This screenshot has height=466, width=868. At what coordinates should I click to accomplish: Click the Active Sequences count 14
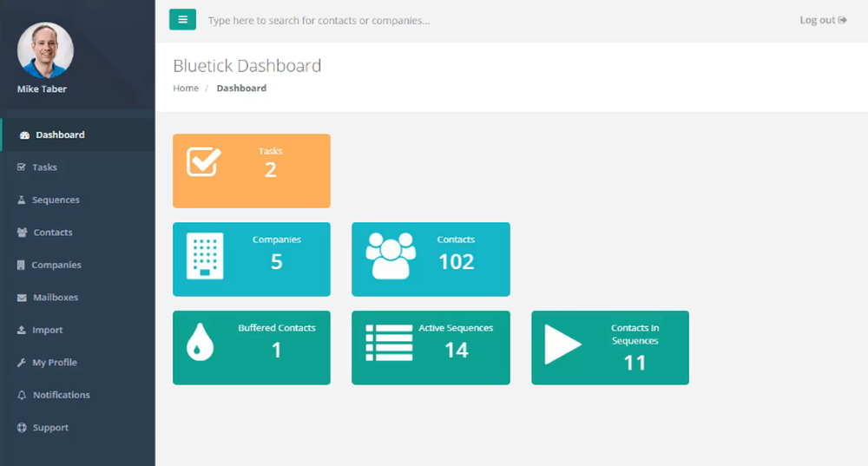(457, 351)
